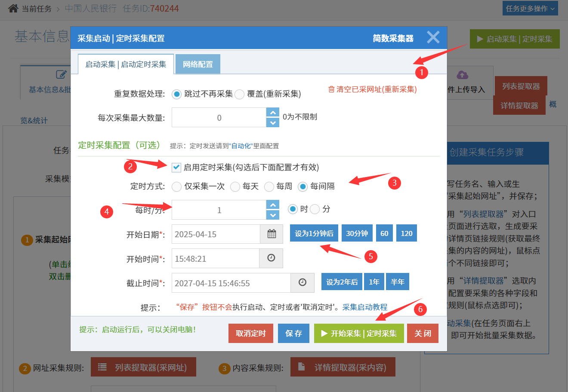Toggle the 启用定时采集 checkbox
Screen dimensions: 568x392
coord(176,168)
